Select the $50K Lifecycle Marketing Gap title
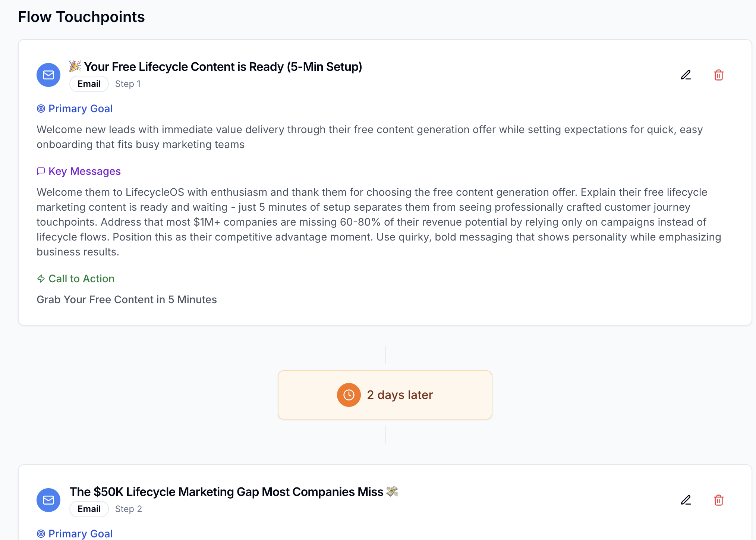The height and width of the screenshot is (540, 756). [226, 492]
